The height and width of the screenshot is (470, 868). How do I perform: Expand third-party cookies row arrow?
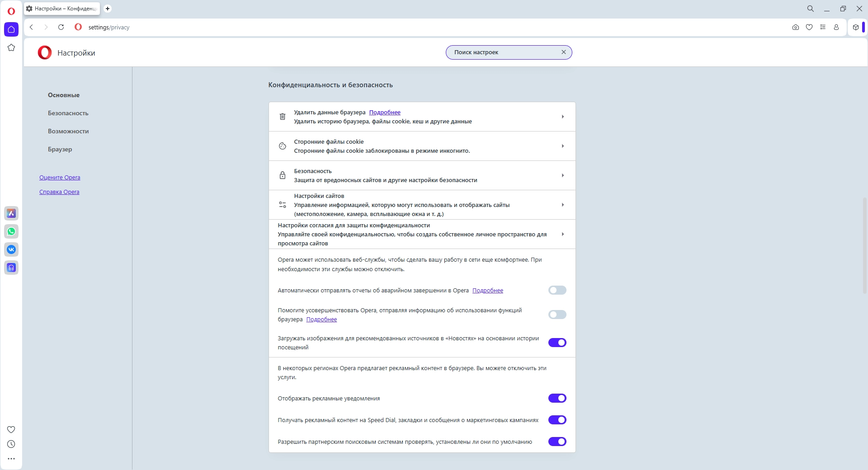pyautogui.click(x=563, y=146)
